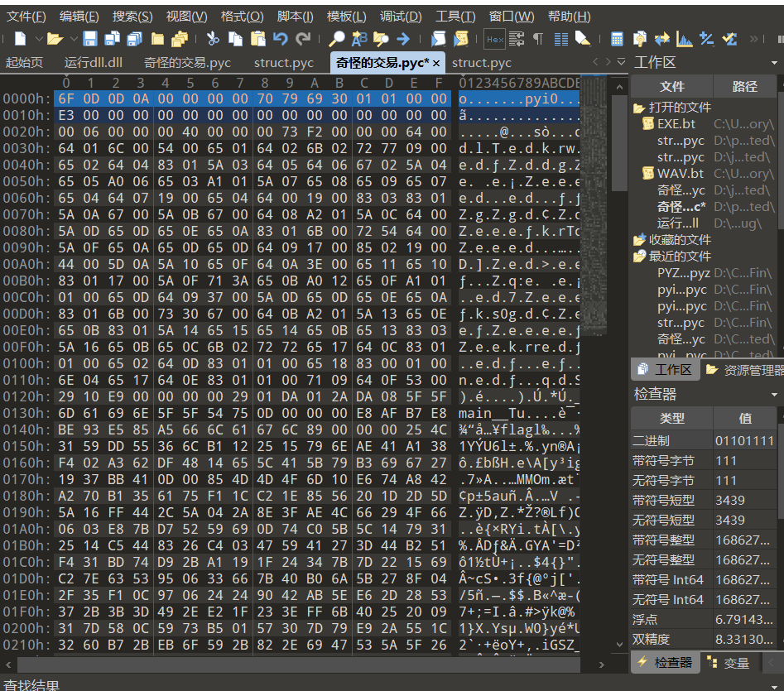Open dropdown arrow next to Open file
This screenshot has width=784, height=691.
pos(74,38)
